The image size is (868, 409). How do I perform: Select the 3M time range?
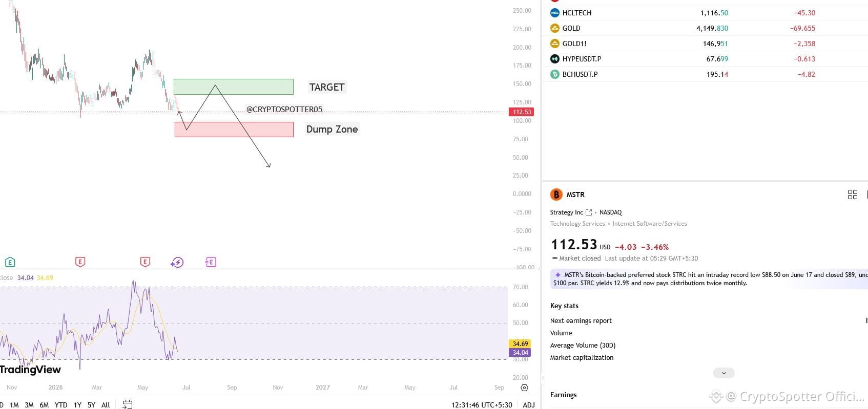click(29, 405)
